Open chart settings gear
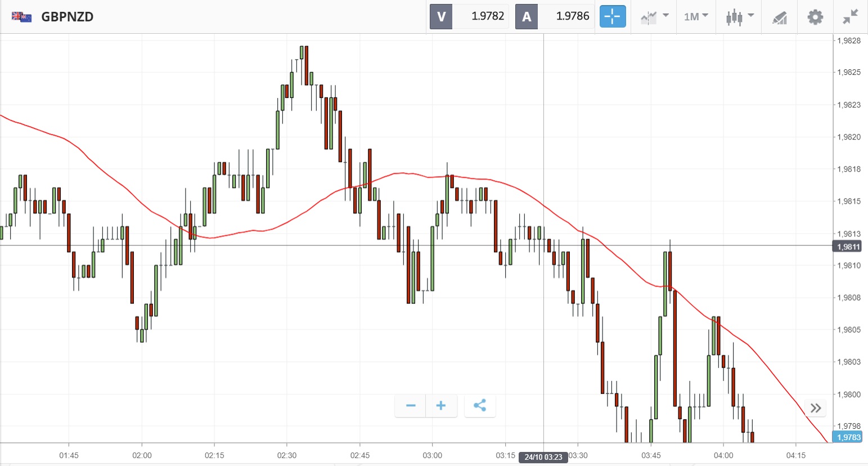 815,17
